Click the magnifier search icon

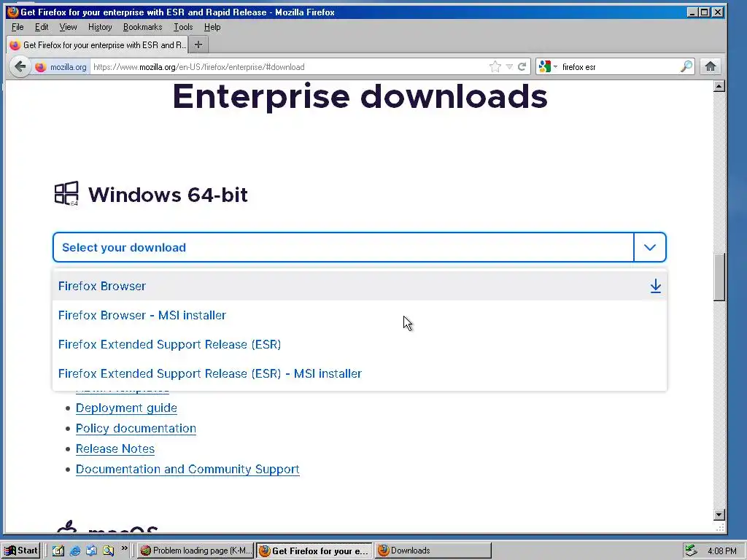[686, 66]
